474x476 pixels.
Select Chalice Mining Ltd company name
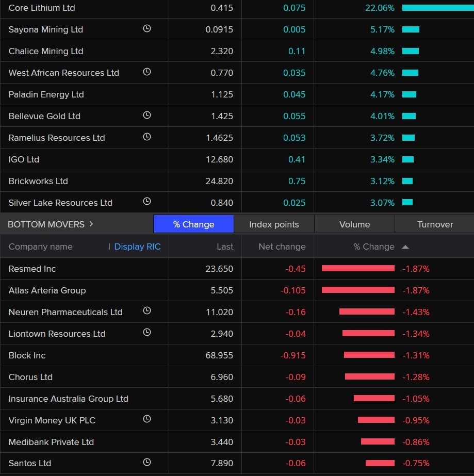click(46, 51)
